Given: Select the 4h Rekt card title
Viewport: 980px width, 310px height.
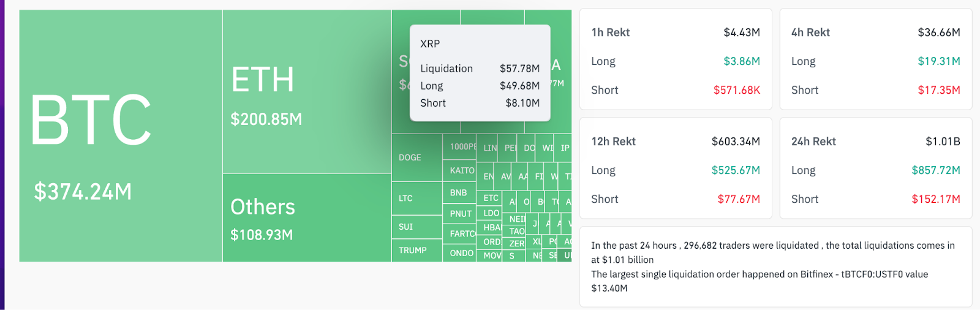Looking at the screenshot, I should (x=810, y=32).
